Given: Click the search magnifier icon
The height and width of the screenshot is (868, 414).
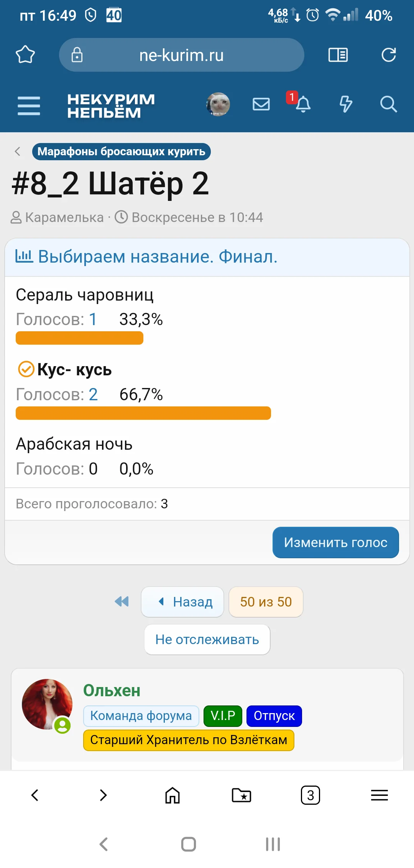Looking at the screenshot, I should 389,104.
